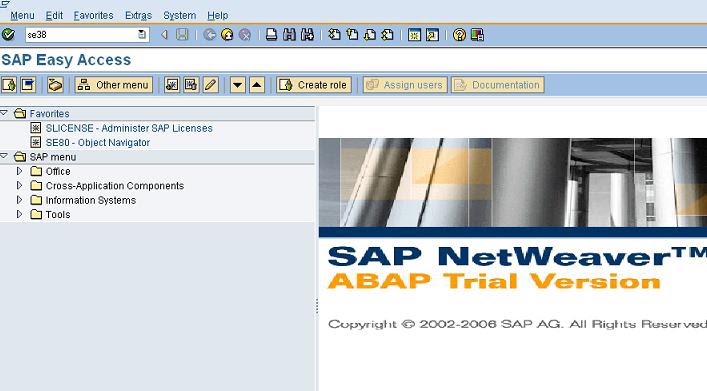This screenshot has width=707, height=391.
Task: Click the window system menu icon
Action: [5, 4]
